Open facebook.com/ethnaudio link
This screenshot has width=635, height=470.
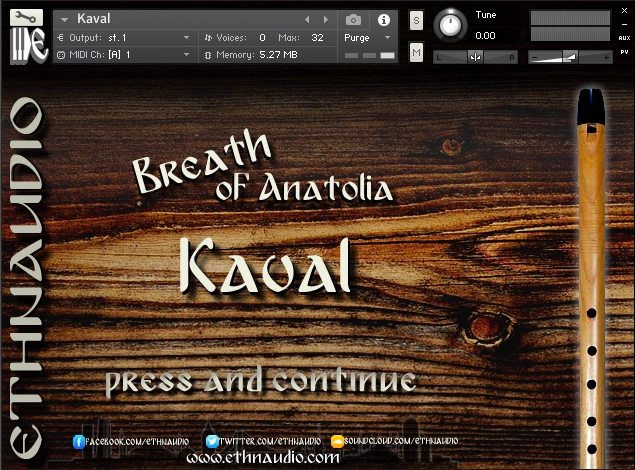[x=137, y=441]
